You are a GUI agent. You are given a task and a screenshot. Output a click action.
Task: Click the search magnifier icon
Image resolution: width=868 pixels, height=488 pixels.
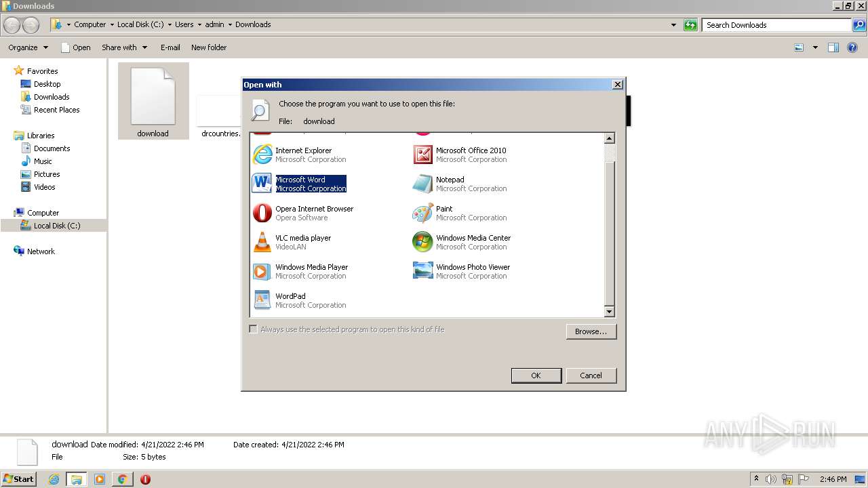(x=859, y=25)
